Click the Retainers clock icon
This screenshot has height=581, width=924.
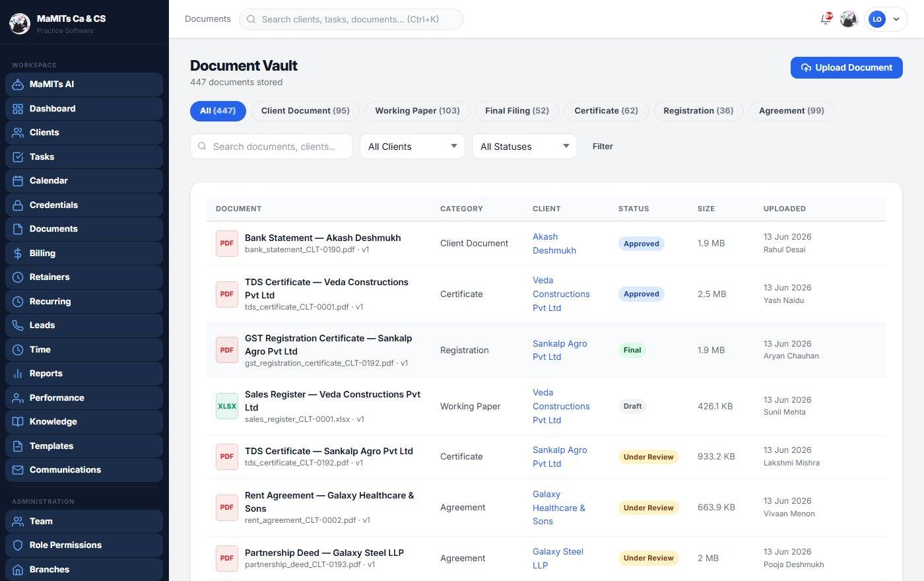18,277
